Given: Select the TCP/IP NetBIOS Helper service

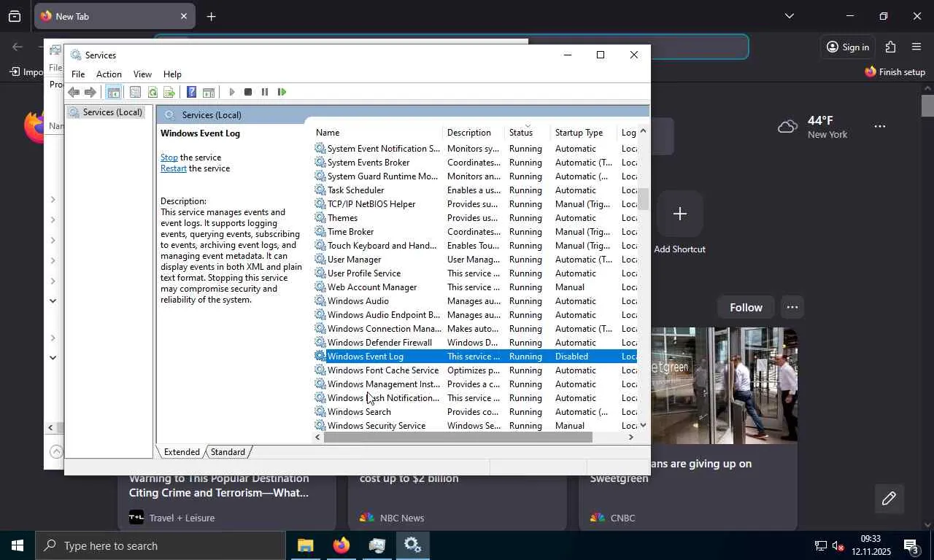Looking at the screenshot, I should point(474,204).
